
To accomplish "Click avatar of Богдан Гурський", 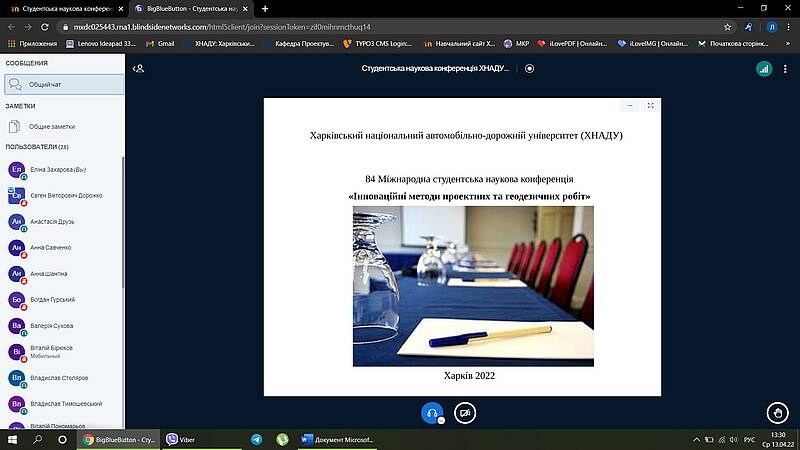I will pyautogui.click(x=16, y=299).
